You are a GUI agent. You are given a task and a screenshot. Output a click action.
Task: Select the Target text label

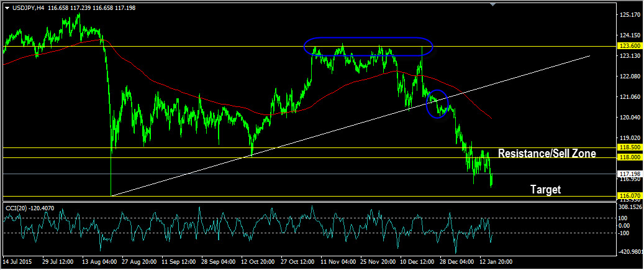pos(545,190)
